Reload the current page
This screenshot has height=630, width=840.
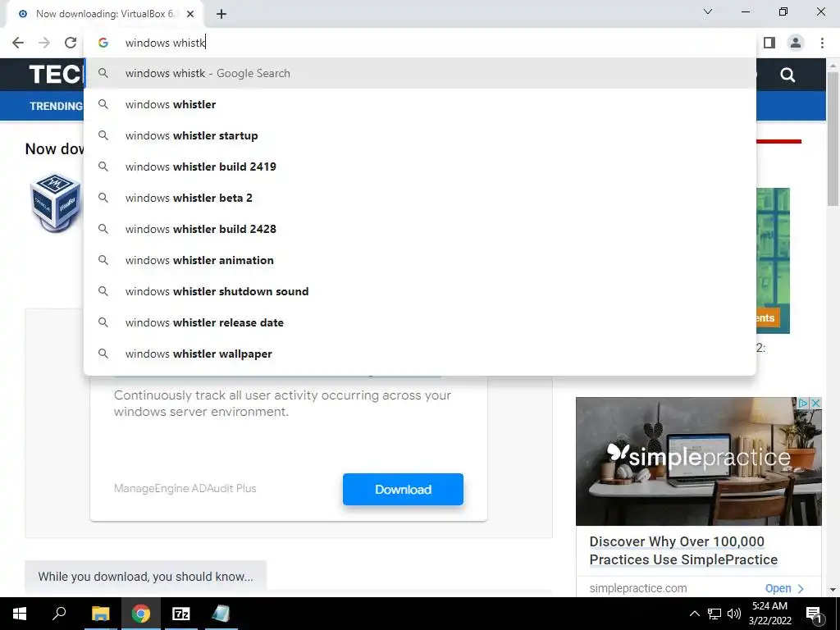[x=71, y=43]
